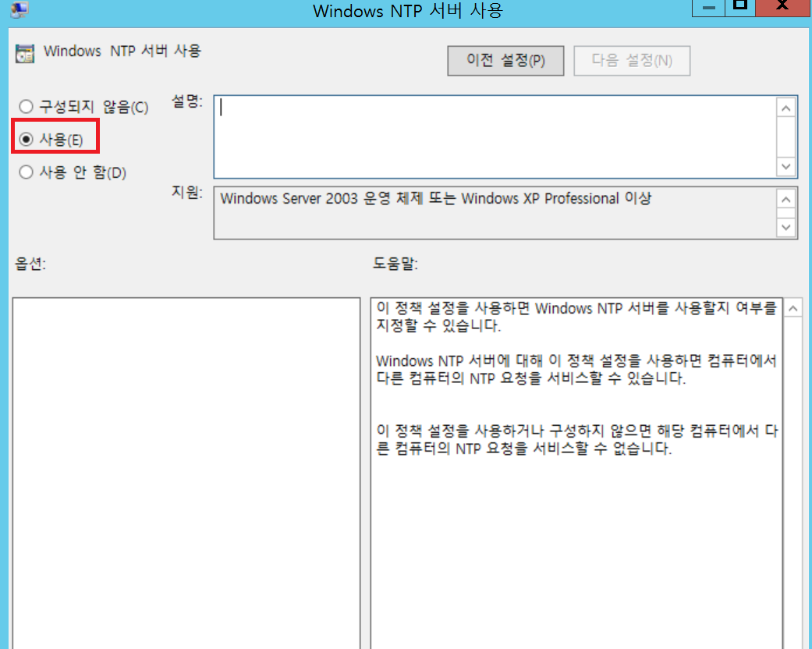Viewport: 812px width, 649px height.
Task: Click the down arrow of 지원 box scrollbar
Action: click(x=786, y=227)
